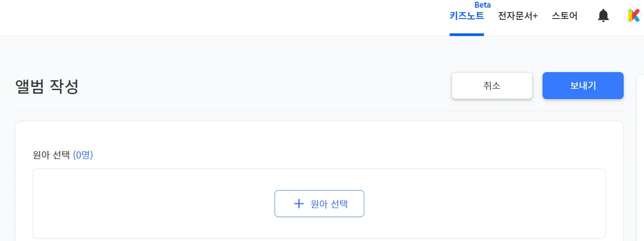Click the 원아 선택 button text
Screen dimensions: 644x241
(x=329, y=204)
